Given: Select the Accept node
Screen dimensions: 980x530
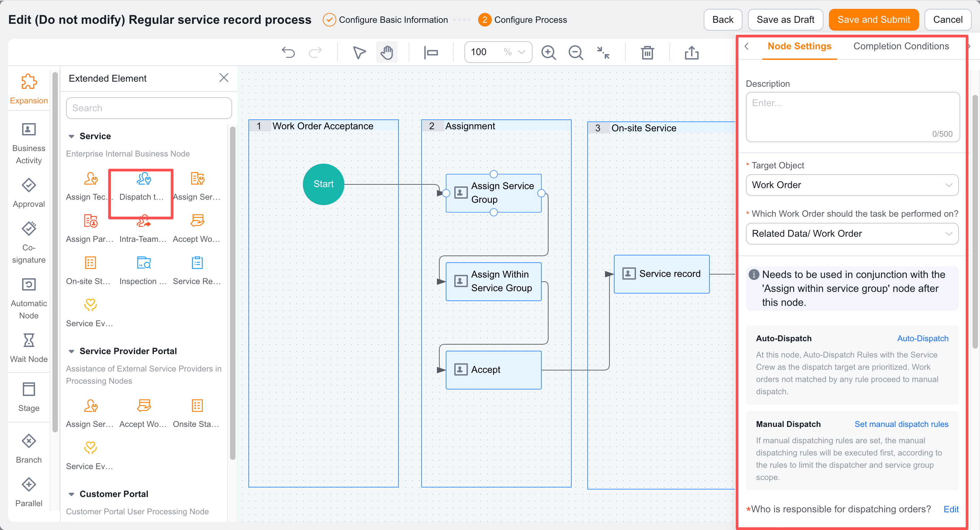Looking at the screenshot, I should [x=493, y=370].
